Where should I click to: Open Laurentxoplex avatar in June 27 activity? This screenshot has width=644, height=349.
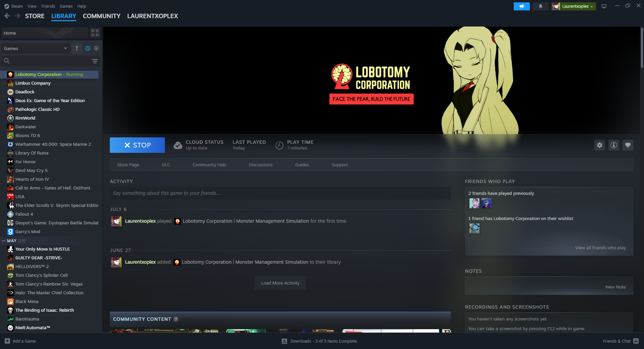pos(116,262)
